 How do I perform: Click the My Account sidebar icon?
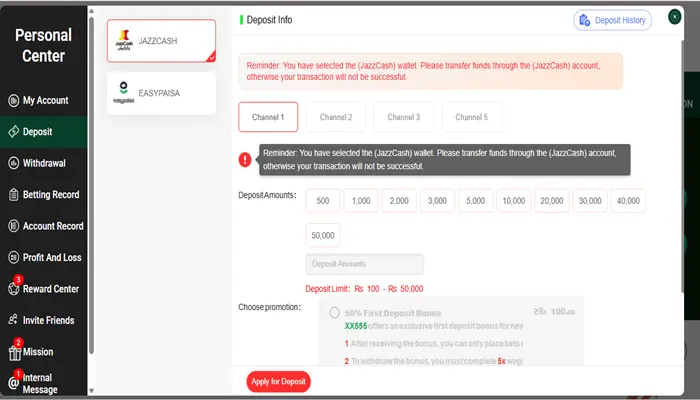pos(14,100)
